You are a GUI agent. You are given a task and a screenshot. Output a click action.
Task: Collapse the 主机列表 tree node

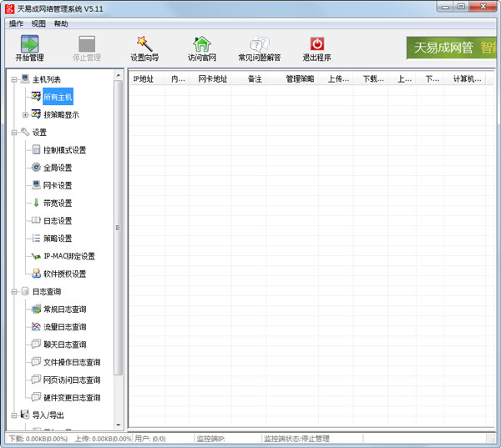[x=14, y=79]
